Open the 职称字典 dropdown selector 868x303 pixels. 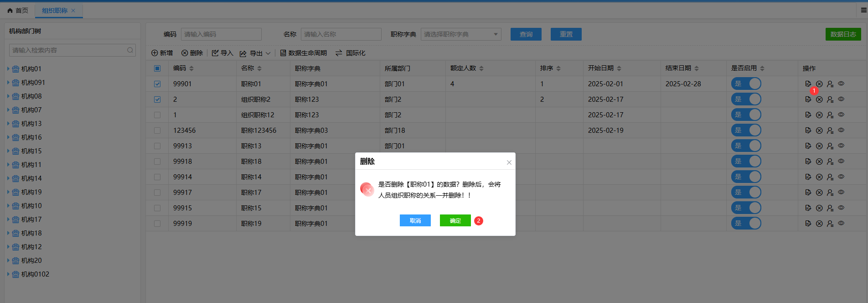[x=460, y=34]
